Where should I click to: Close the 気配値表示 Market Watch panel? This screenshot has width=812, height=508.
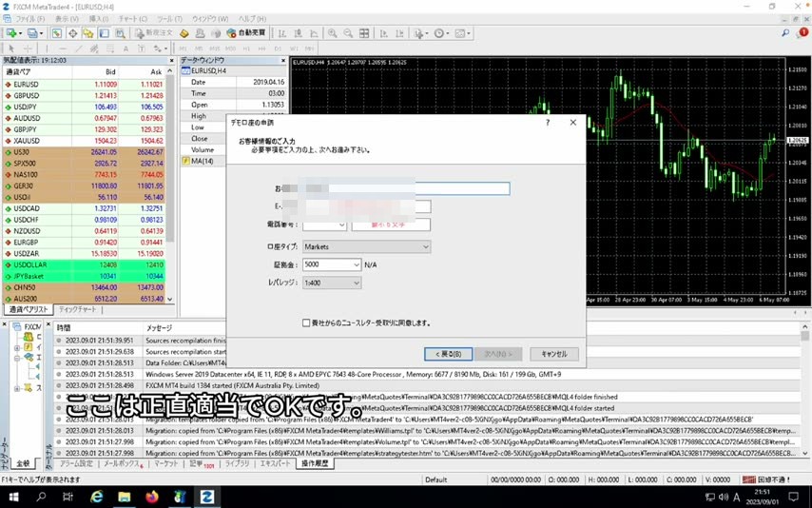click(x=171, y=61)
